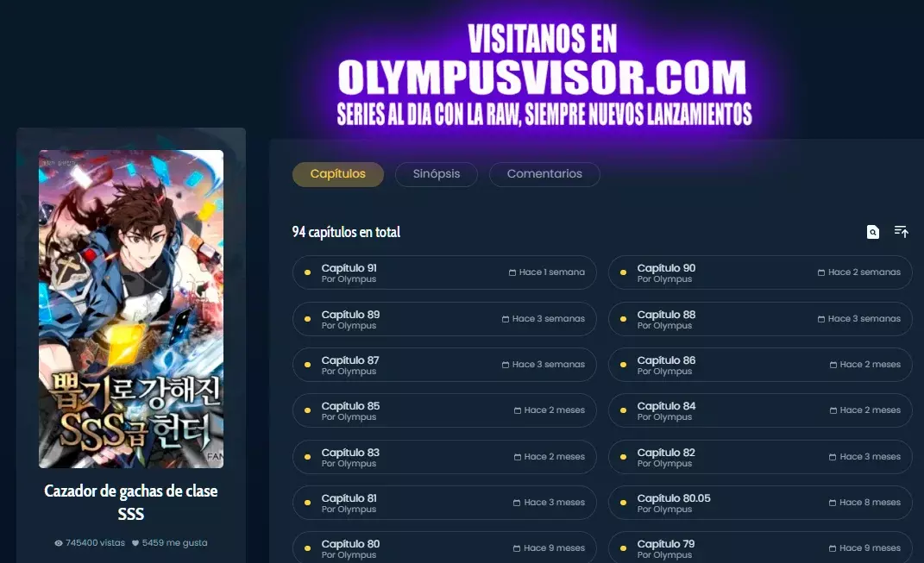The image size is (924, 563).
Task: Click the manga cover thumbnail
Action: 131,310
